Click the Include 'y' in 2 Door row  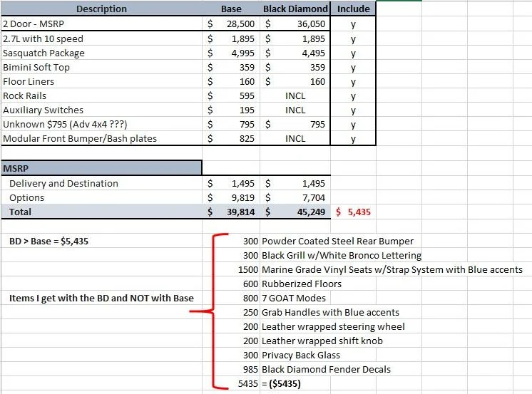click(x=353, y=24)
